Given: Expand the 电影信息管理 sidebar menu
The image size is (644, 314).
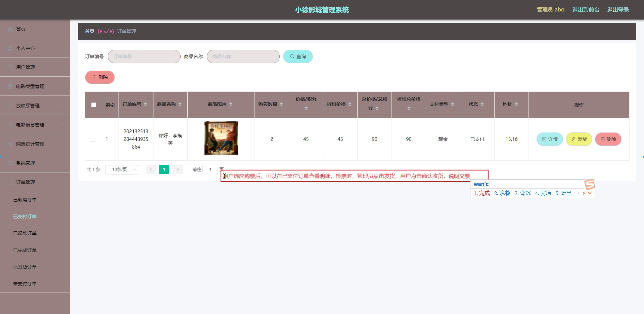Looking at the screenshot, I should tap(61, 125).
